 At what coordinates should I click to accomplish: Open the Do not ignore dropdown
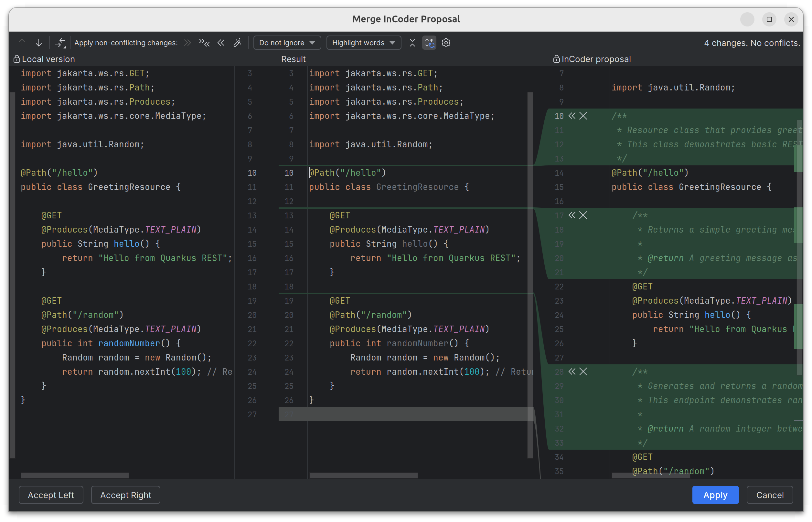tap(287, 43)
